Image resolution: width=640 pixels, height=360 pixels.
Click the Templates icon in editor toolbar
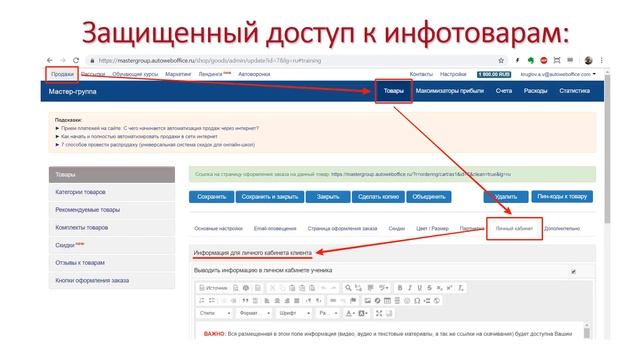click(258, 288)
